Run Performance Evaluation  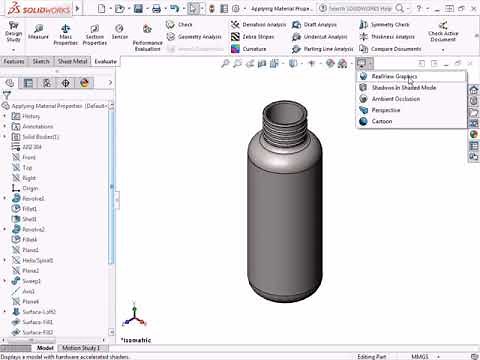pos(147,38)
